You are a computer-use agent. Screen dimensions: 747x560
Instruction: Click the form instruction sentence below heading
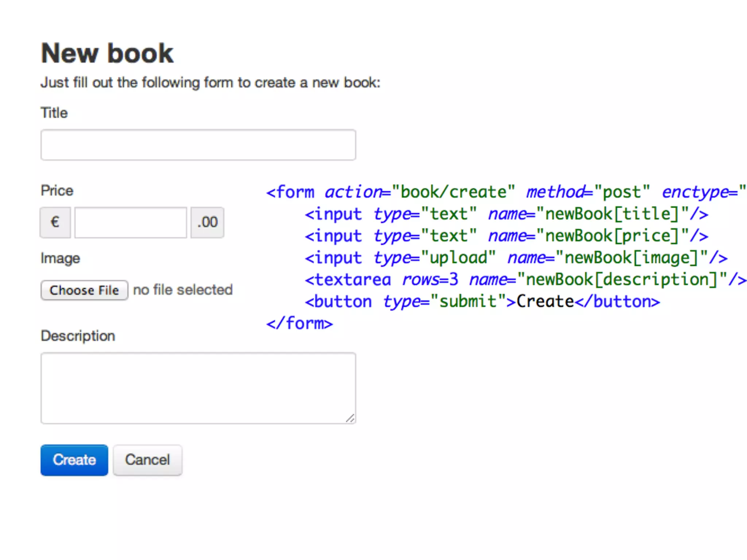tap(210, 82)
